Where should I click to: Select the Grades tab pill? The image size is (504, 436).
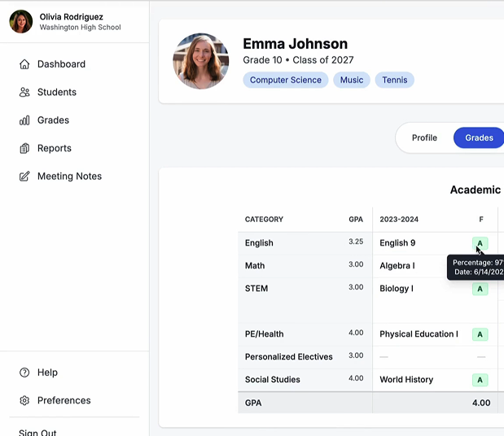point(479,137)
